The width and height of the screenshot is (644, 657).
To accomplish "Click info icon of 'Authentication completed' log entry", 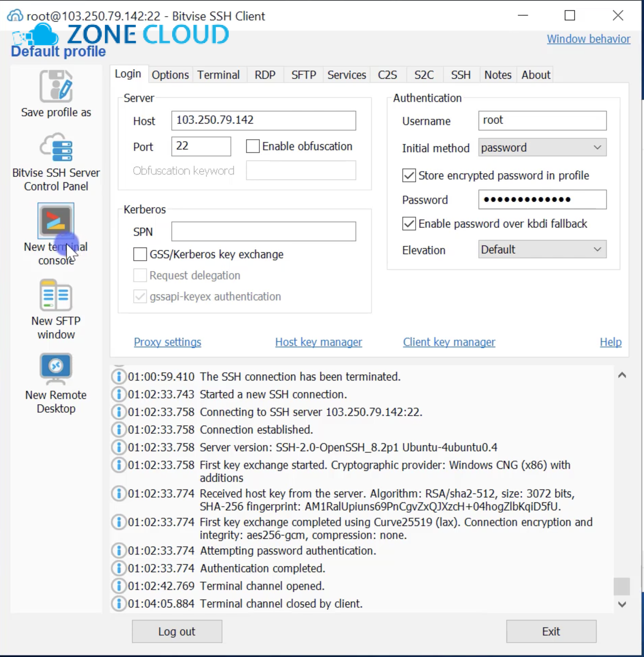I will [119, 568].
